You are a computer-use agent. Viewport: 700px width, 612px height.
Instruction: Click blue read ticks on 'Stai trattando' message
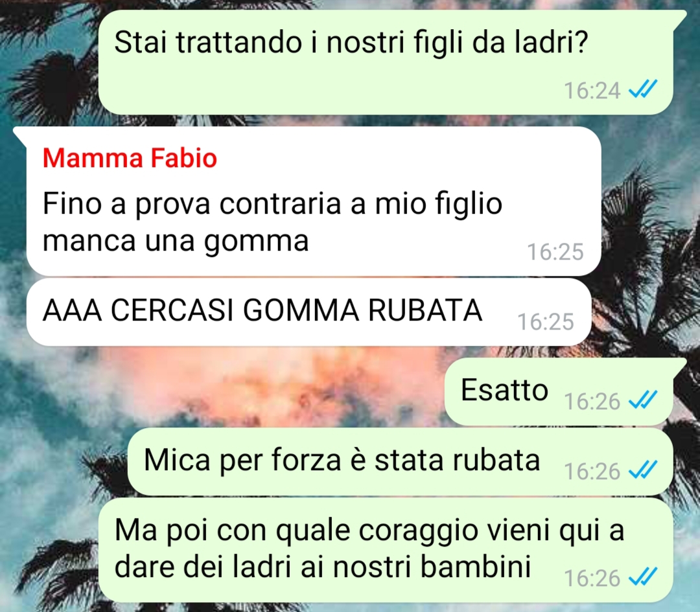(x=643, y=89)
